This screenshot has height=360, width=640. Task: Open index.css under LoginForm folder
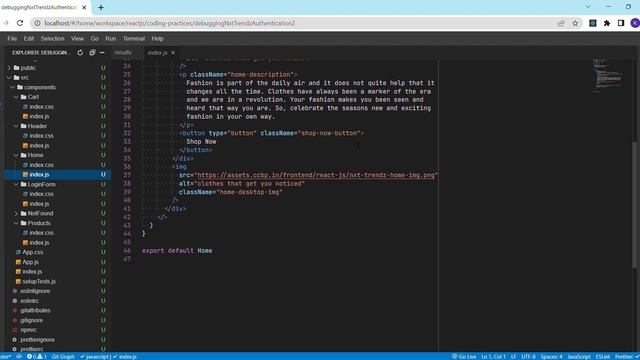tap(41, 194)
